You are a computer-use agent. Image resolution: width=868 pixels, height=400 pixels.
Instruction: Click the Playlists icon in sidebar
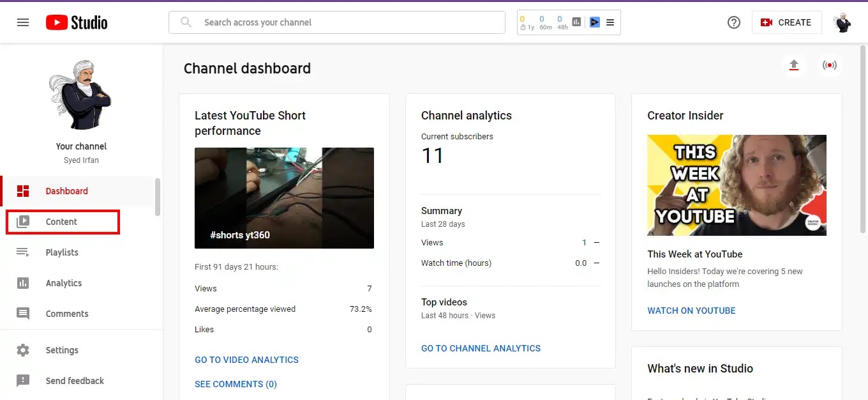coord(23,252)
